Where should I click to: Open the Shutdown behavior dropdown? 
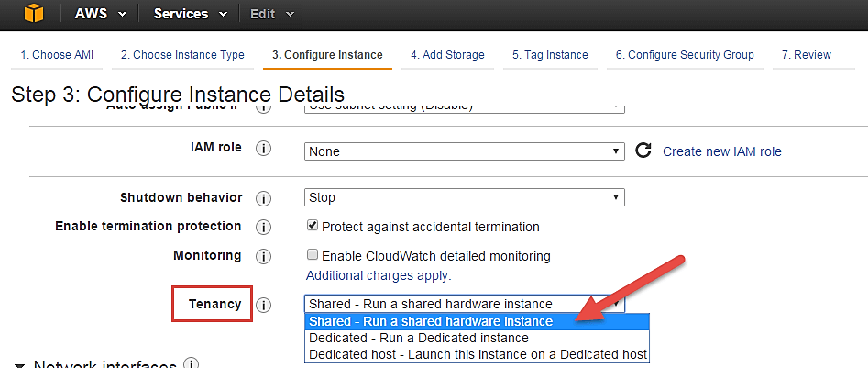point(464,197)
